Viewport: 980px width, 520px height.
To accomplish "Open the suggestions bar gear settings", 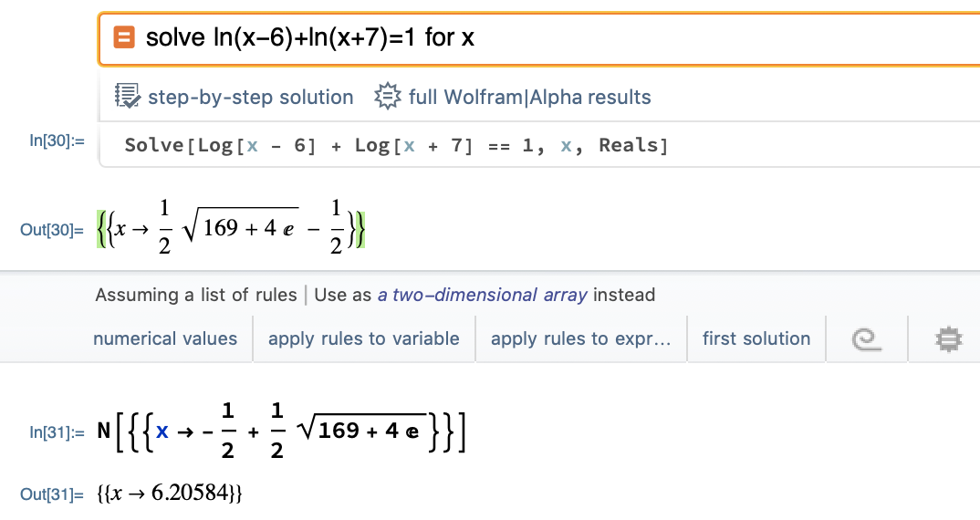I will point(950,339).
